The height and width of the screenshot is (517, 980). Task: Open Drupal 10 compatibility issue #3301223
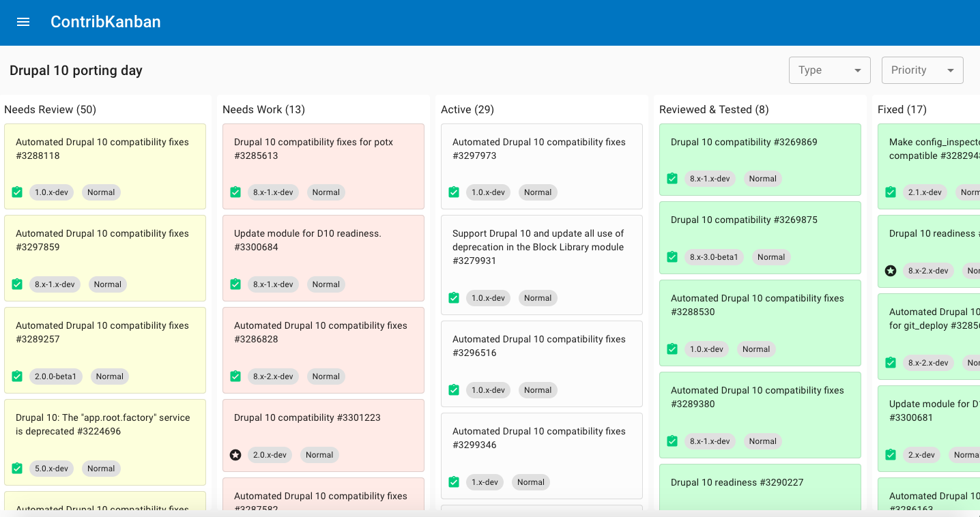pos(323,435)
